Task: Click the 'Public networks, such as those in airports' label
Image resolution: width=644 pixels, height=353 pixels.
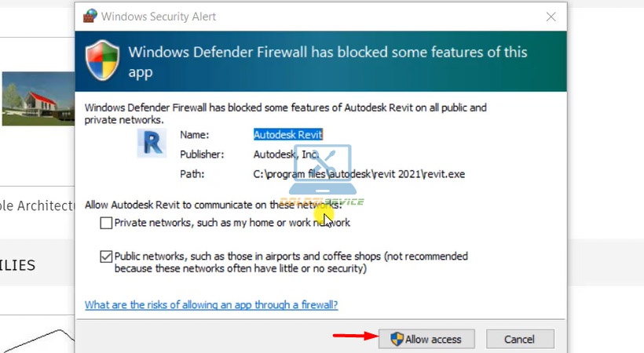Action: (x=291, y=262)
